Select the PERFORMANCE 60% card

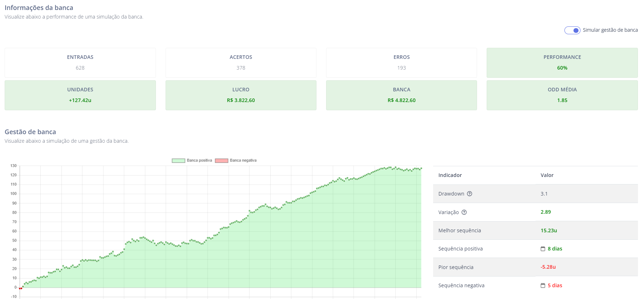562,63
